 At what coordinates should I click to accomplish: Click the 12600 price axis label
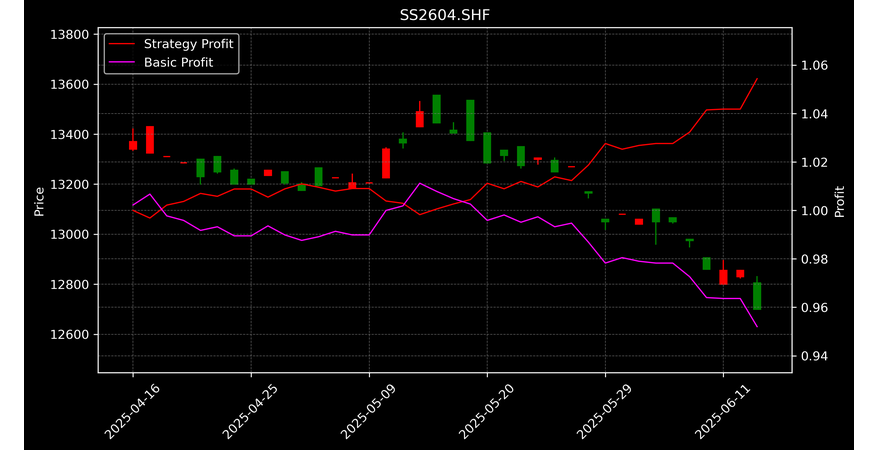(69, 335)
